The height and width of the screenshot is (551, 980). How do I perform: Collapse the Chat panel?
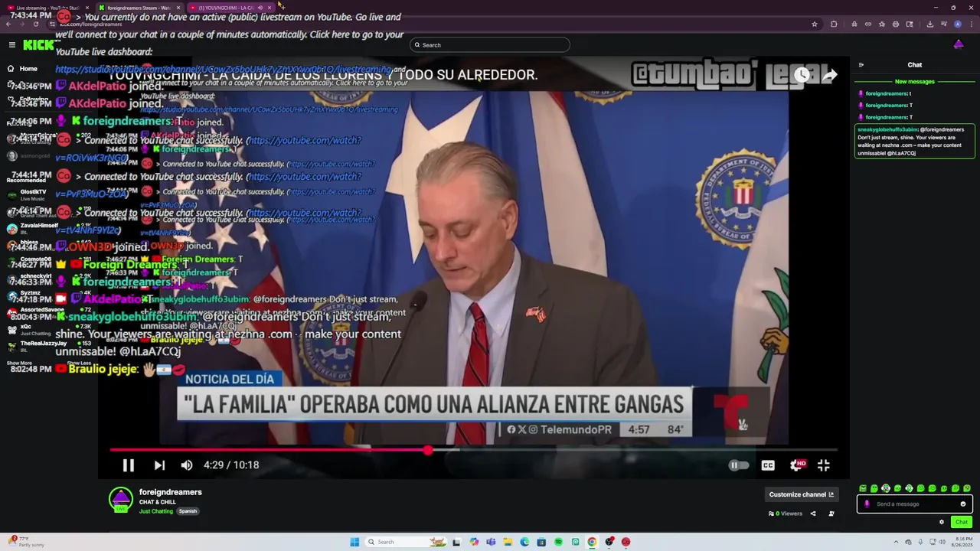[x=861, y=65]
